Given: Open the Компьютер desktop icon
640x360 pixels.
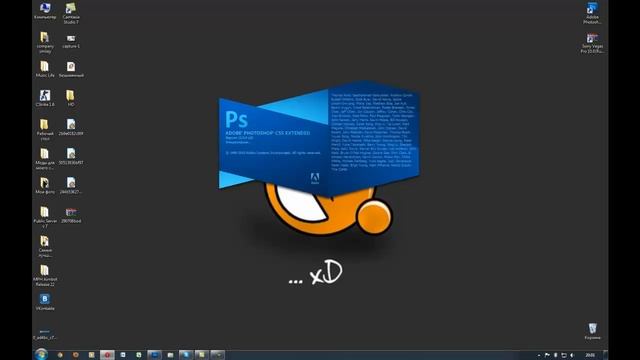Looking at the screenshot, I should [x=45, y=11].
